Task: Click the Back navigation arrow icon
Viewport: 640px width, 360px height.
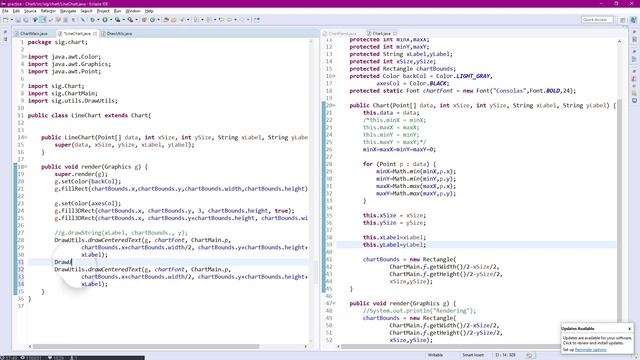Action: pos(229,20)
